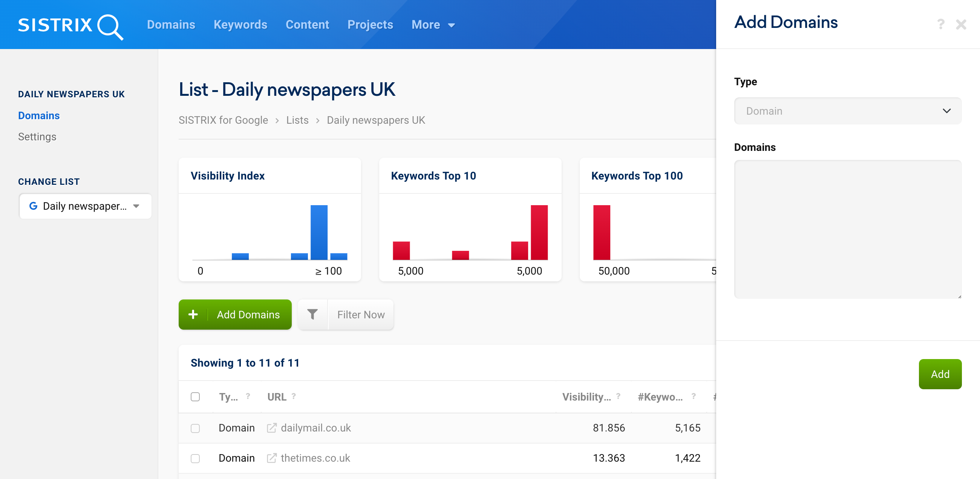The height and width of the screenshot is (479, 980).
Task: Click the Add Domains plus icon
Action: (x=194, y=314)
